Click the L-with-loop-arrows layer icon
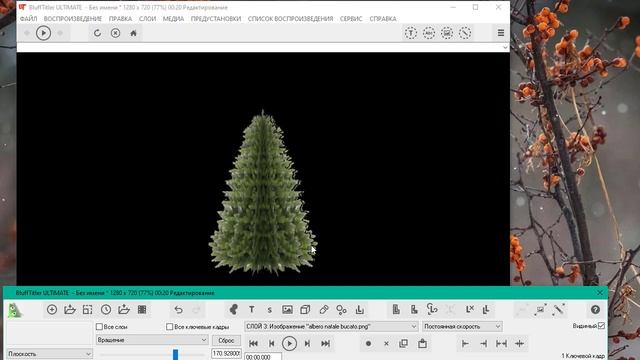 coord(432,310)
